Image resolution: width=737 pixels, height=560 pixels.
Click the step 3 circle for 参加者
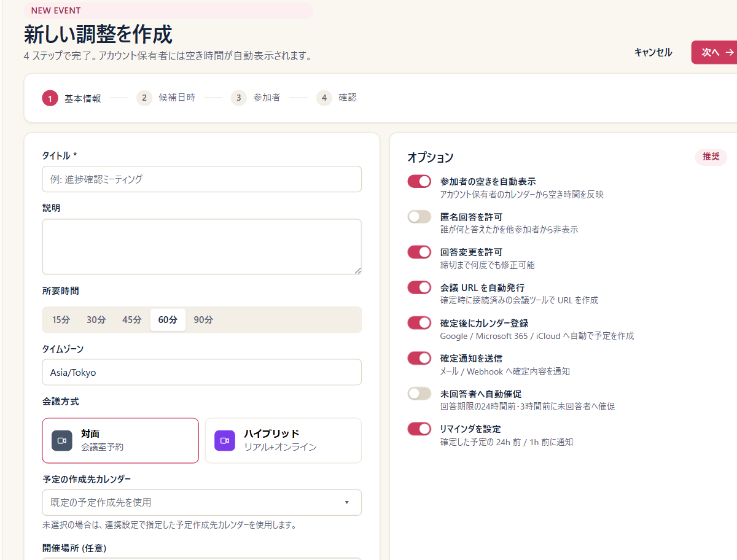click(239, 98)
